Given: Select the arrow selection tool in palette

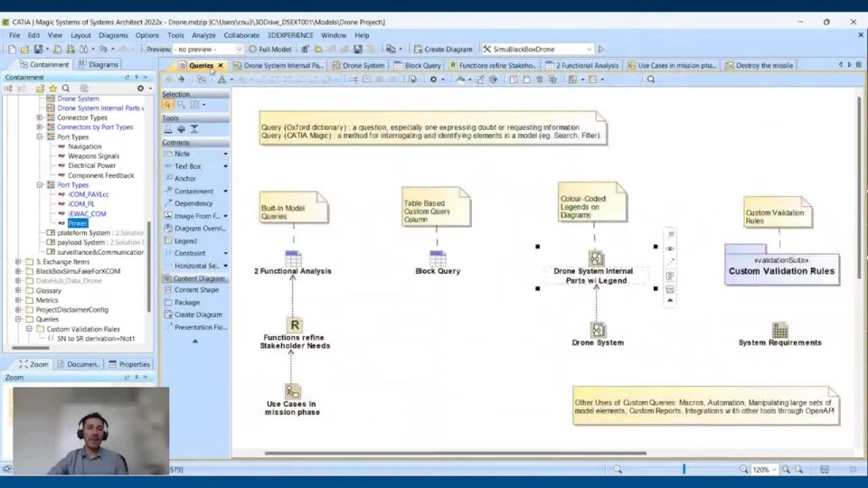Looking at the screenshot, I should tap(168, 105).
